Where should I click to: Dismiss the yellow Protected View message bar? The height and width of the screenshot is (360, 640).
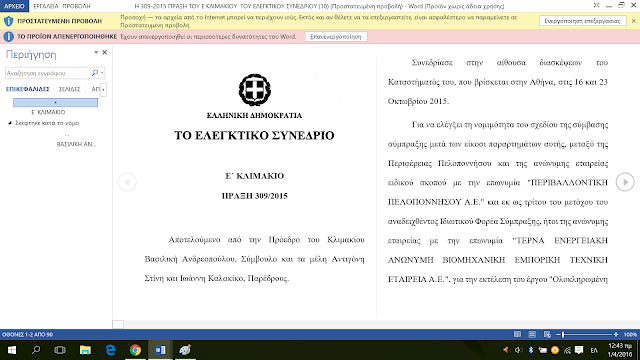coord(633,21)
